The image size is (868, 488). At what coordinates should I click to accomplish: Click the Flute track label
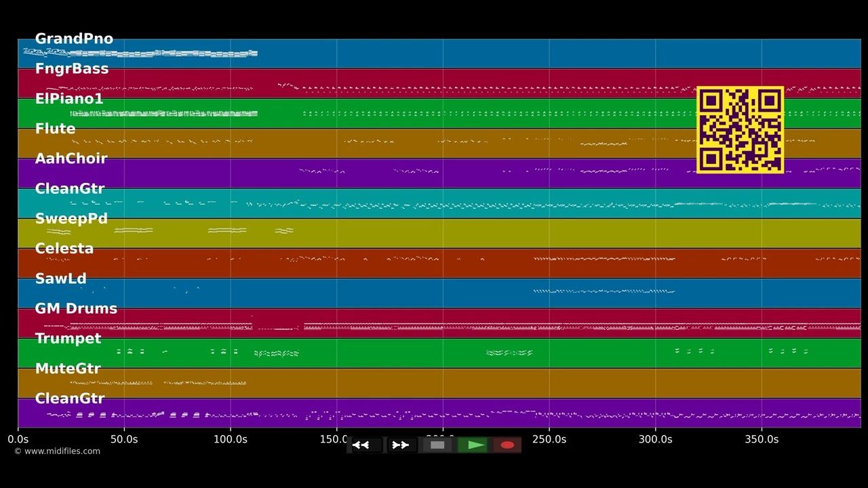point(55,129)
